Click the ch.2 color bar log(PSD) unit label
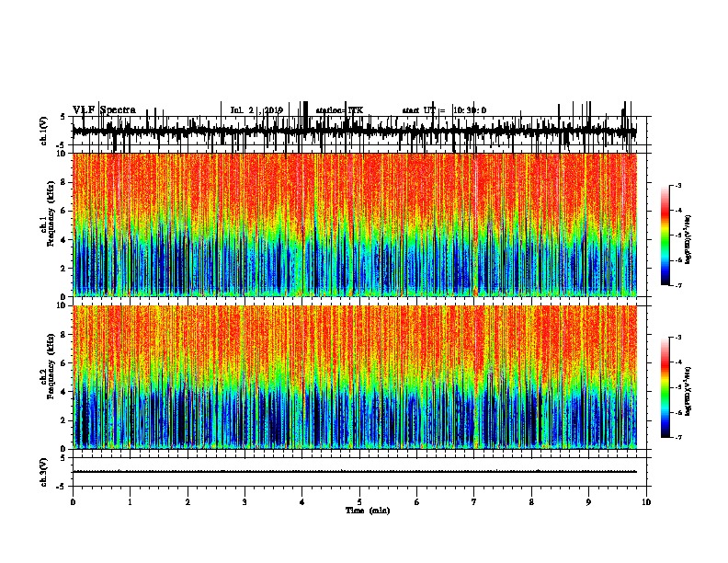This screenshot has height=563, width=728. click(x=688, y=392)
